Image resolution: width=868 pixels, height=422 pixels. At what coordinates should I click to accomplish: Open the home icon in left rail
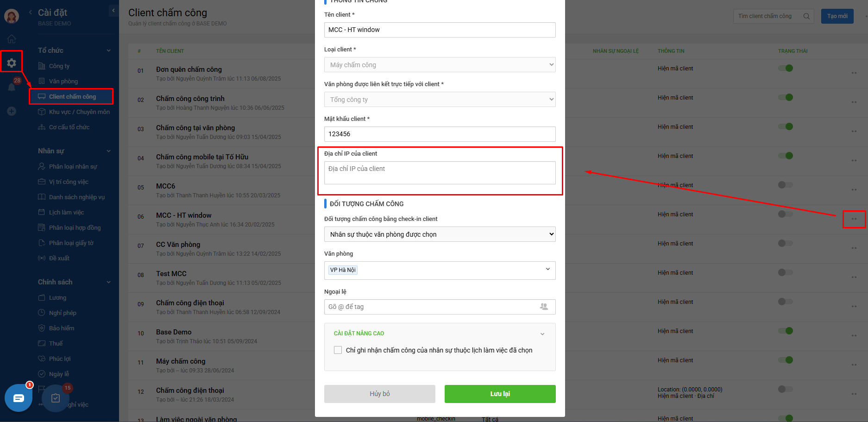(12, 39)
